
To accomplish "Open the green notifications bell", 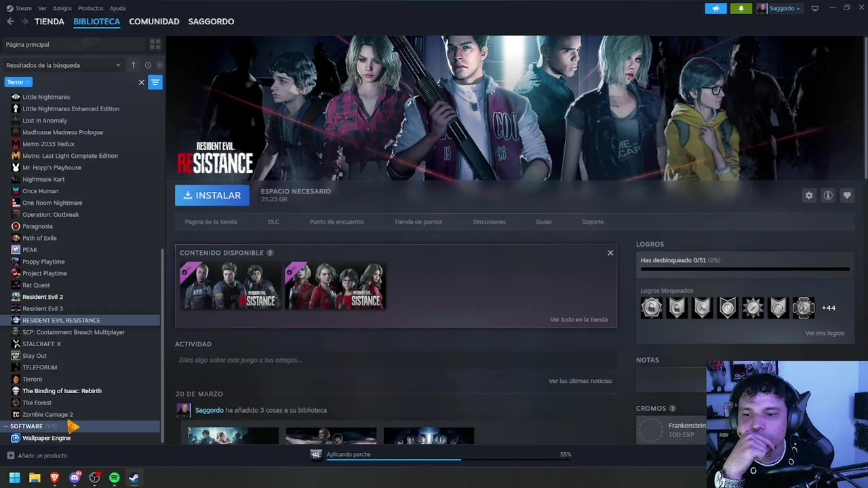I will point(741,8).
